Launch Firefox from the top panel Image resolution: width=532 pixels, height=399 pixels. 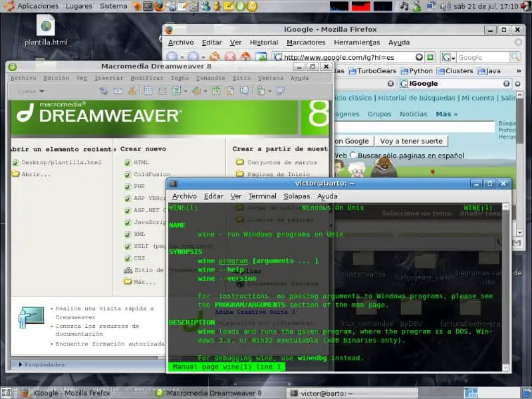(x=159, y=6)
